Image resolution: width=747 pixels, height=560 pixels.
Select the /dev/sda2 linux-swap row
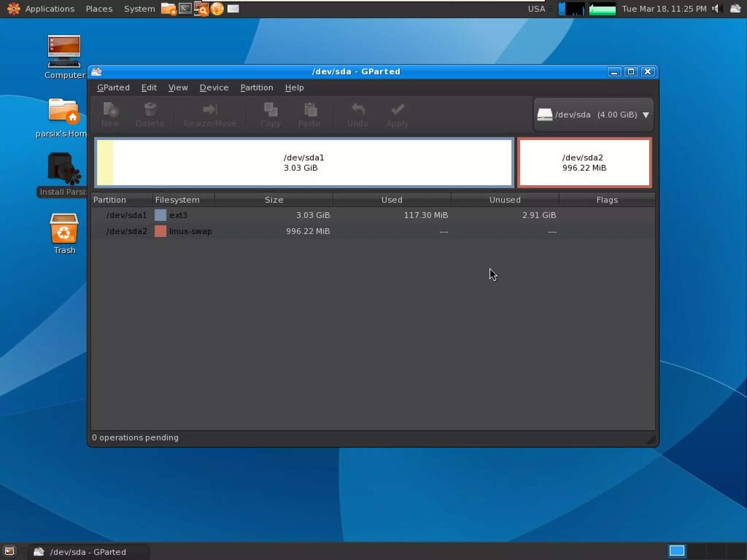tap(255, 231)
